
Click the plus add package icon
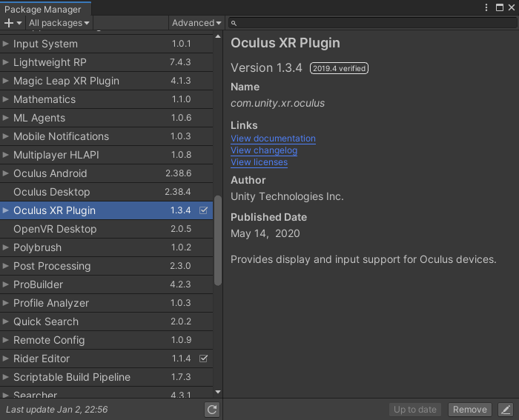pyautogui.click(x=9, y=23)
